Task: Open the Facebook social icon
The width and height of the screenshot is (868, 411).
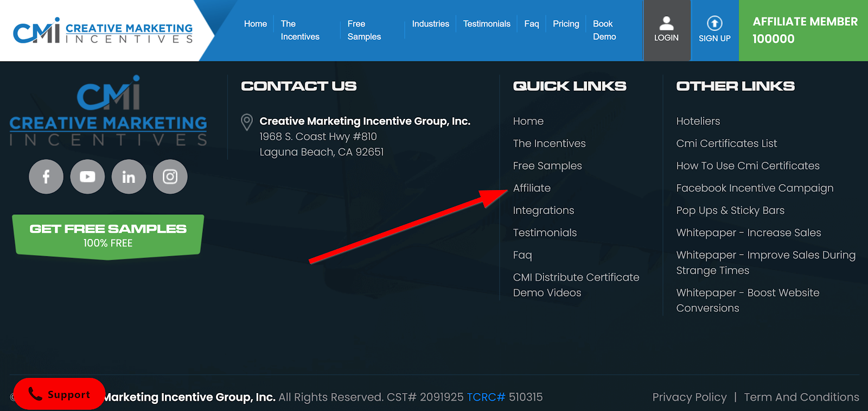Action: click(x=46, y=176)
